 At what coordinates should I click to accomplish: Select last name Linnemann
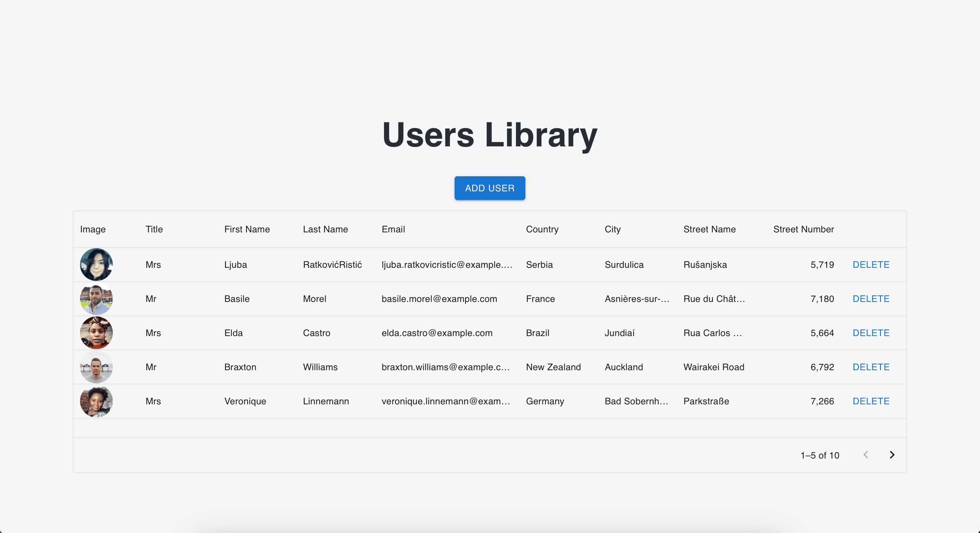click(x=326, y=401)
